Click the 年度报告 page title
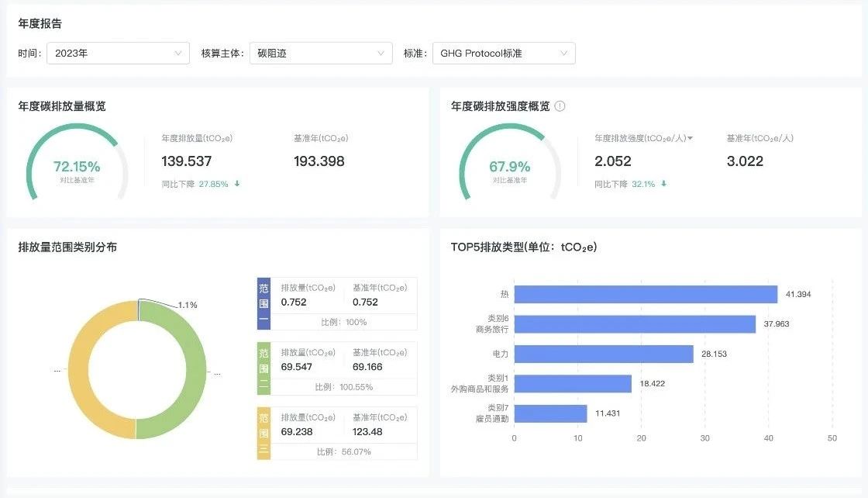868x498 pixels. (40, 23)
